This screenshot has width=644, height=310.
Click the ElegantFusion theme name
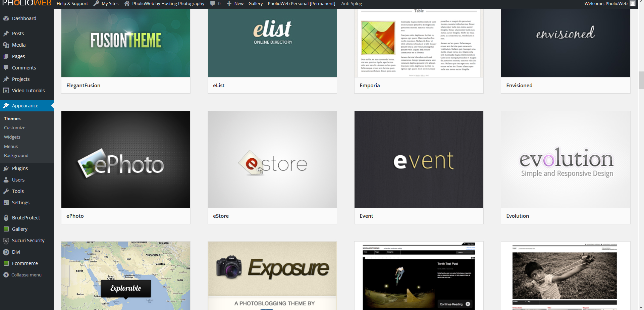[84, 86]
